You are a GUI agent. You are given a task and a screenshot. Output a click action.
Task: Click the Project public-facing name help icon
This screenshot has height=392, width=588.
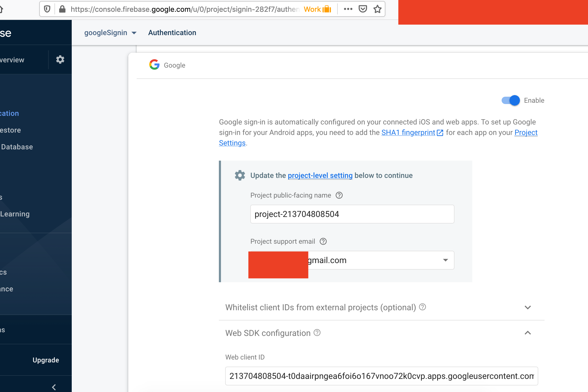coord(339,195)
